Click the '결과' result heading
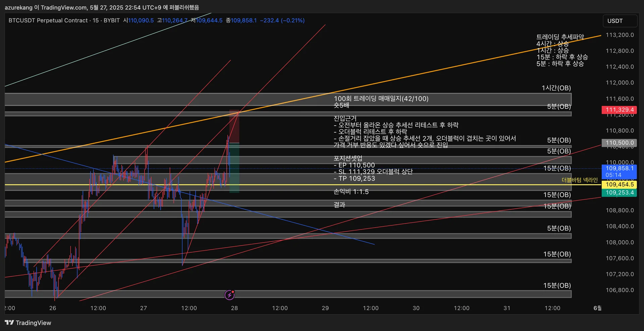 pyautogui.click(x=339, y=205)
